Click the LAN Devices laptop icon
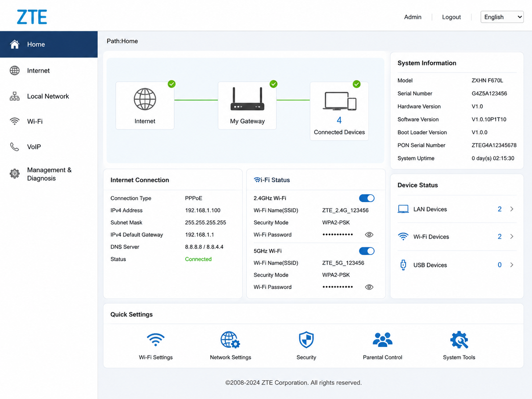 [403, 209]
